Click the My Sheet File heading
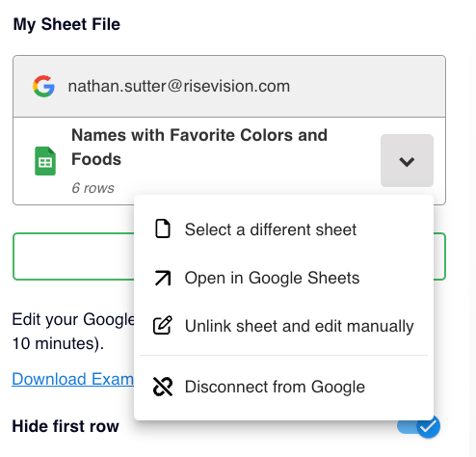The height and width of the screenshot is (457, 476). [x=66, y=24]
